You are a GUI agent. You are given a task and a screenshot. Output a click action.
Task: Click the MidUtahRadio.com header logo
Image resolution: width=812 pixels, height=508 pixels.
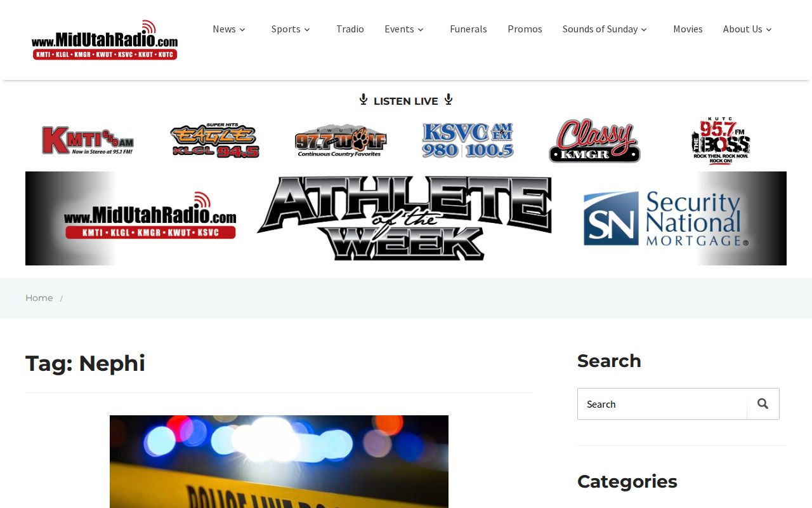coord(105,40)
